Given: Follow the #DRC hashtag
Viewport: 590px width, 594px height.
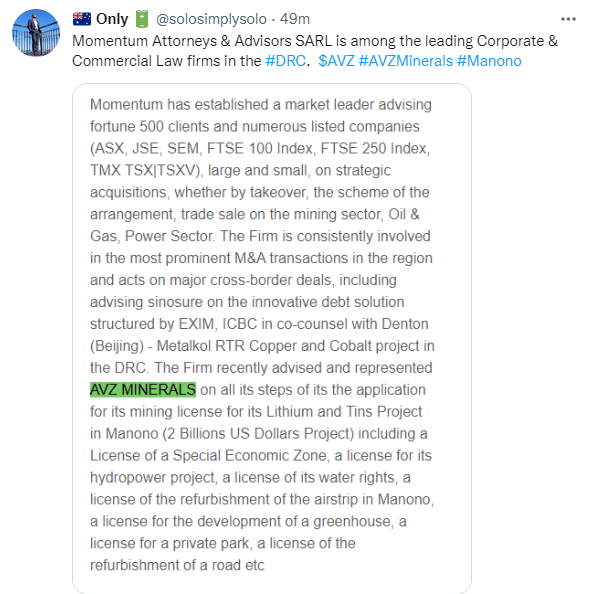Looking at the screenshot, I should [x=286, y=61].
